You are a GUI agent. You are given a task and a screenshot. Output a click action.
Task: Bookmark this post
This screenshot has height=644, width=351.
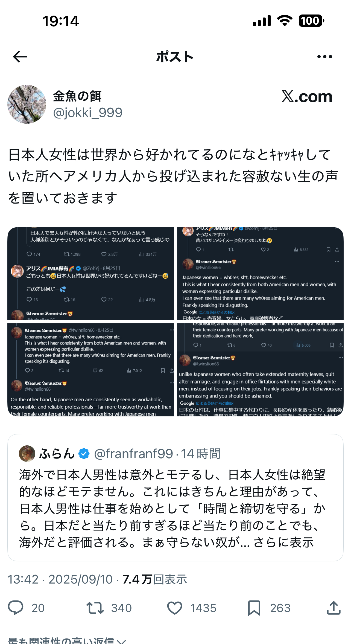pyautogui.click(x=254, y=608)
